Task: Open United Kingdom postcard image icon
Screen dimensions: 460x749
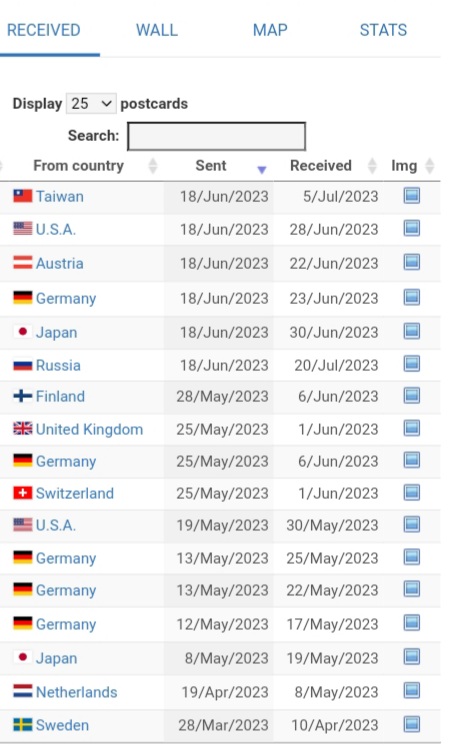Action: click(x=412, y=428)
